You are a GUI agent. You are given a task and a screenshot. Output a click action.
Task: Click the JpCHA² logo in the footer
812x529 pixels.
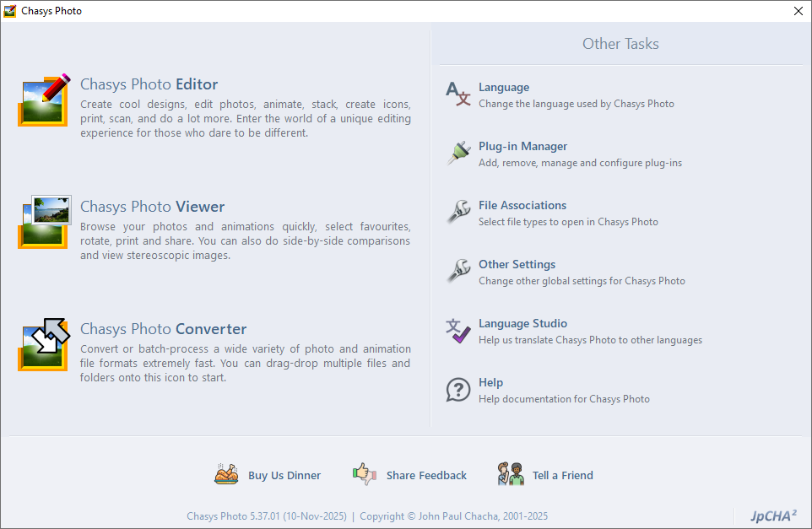click(774, 516)
